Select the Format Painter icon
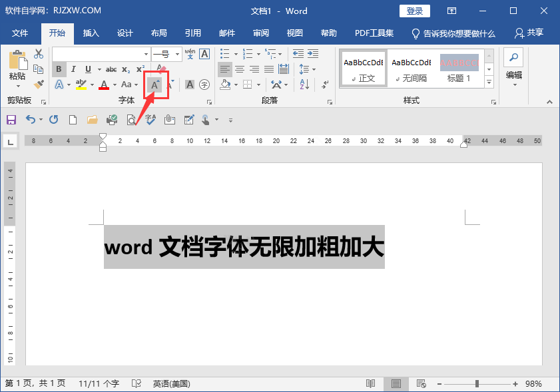560x392 pixels. [39, 84]
